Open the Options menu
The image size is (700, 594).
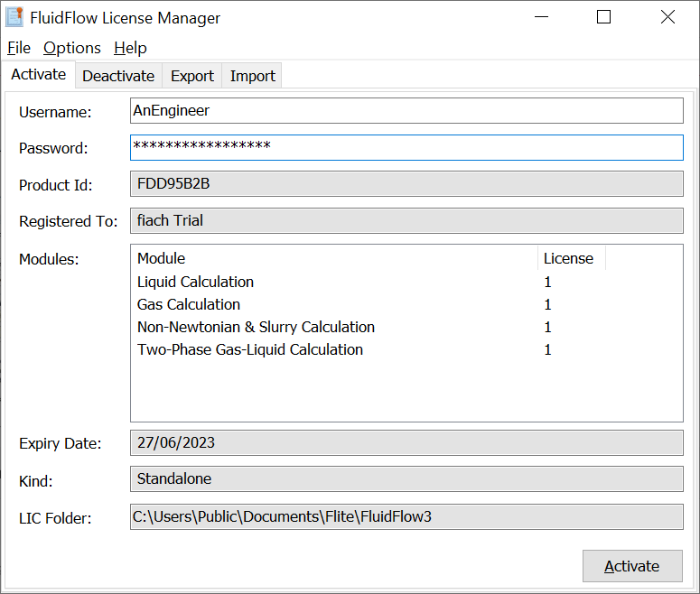tap(72, 48)
